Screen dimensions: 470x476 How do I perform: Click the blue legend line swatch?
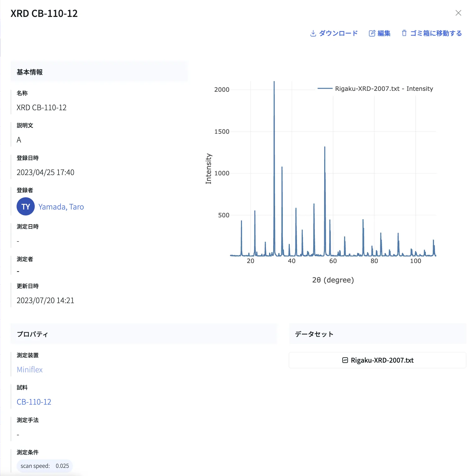[325, 89]
